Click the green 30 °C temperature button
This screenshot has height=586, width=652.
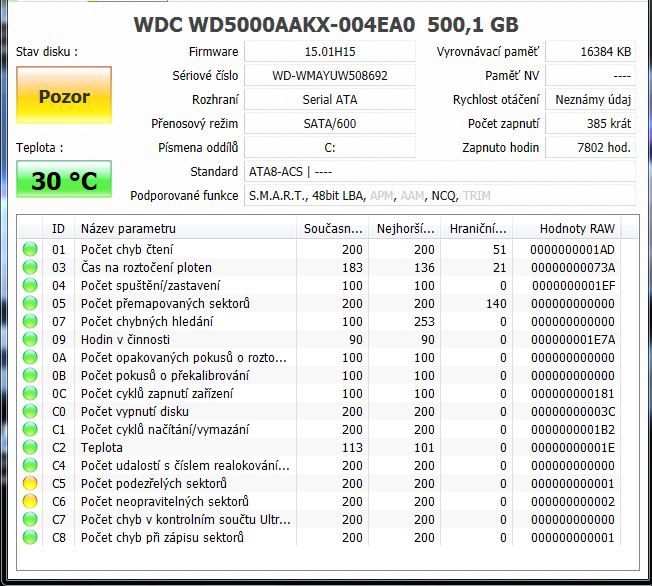pos(64,179)
